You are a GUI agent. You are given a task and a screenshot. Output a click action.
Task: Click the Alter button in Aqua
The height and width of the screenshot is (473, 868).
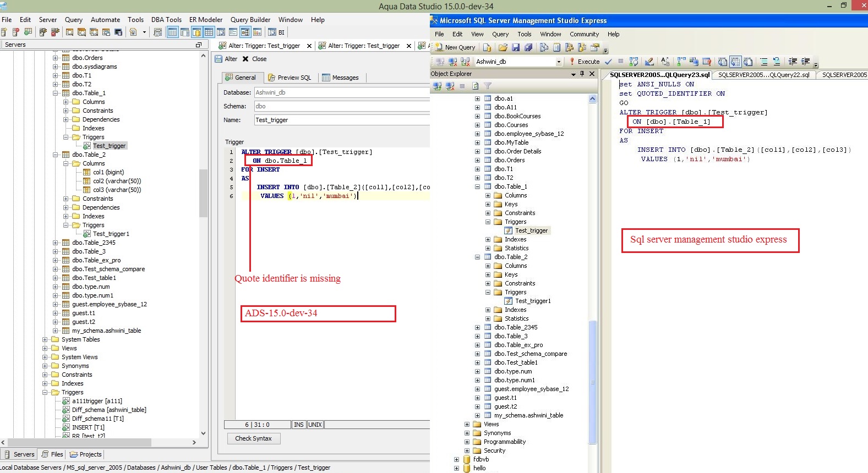226,59
